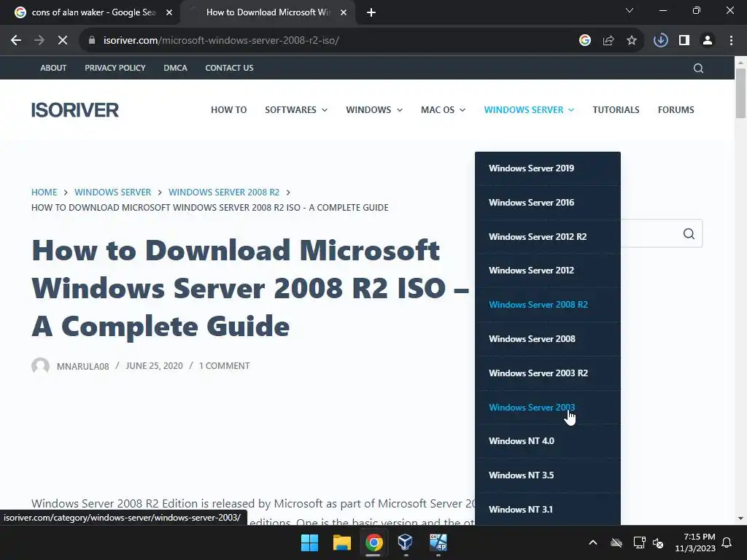The image size is (747, 560).
Task: Jump to the 1 COMMENT link
Action: (225, 366)
